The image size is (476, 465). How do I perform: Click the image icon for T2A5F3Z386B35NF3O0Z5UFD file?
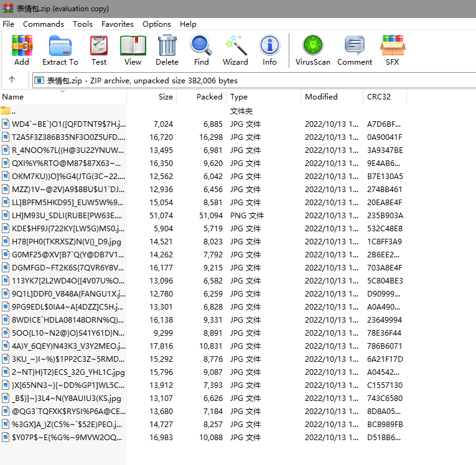point(6,137)
